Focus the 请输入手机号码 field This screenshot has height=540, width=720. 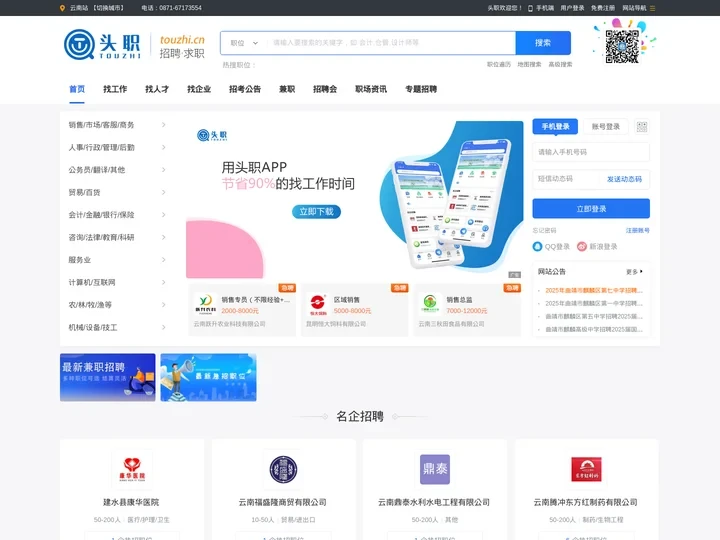(591, 152)
